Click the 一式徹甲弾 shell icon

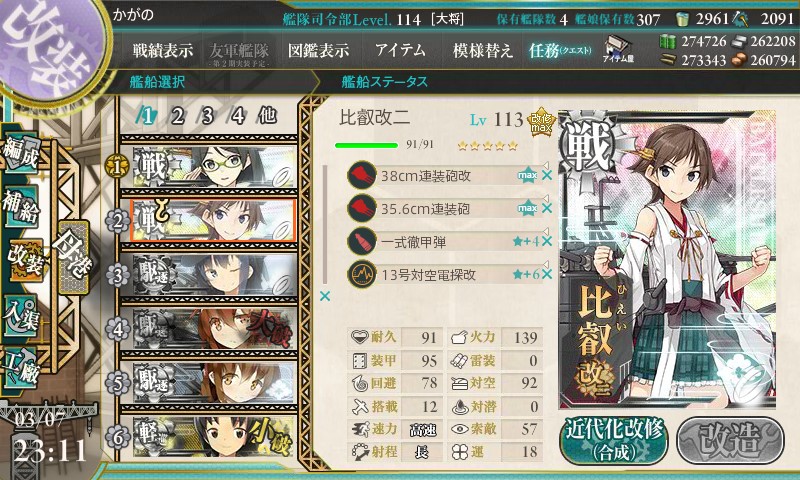pyautogui.click(x=362, y=241)
